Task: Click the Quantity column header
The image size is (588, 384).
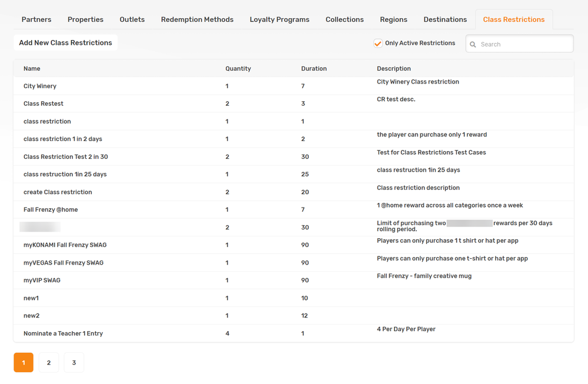Action: click(238, 69)
